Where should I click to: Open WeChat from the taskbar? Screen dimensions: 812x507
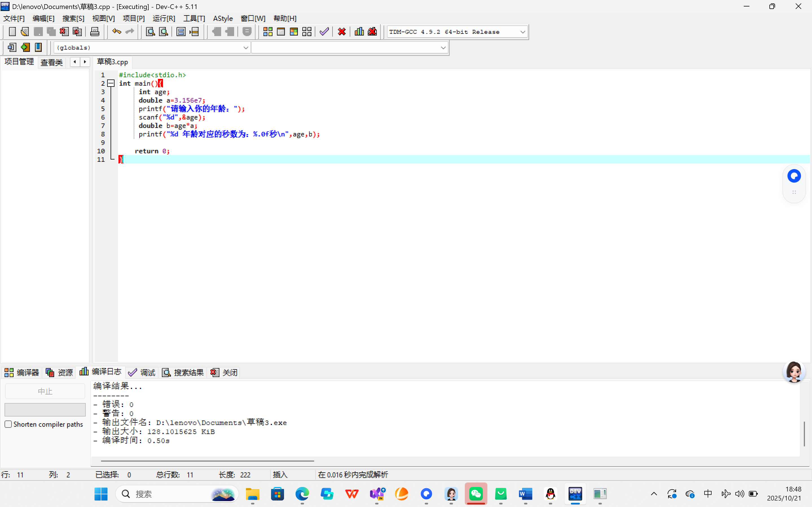click(476, 493)
